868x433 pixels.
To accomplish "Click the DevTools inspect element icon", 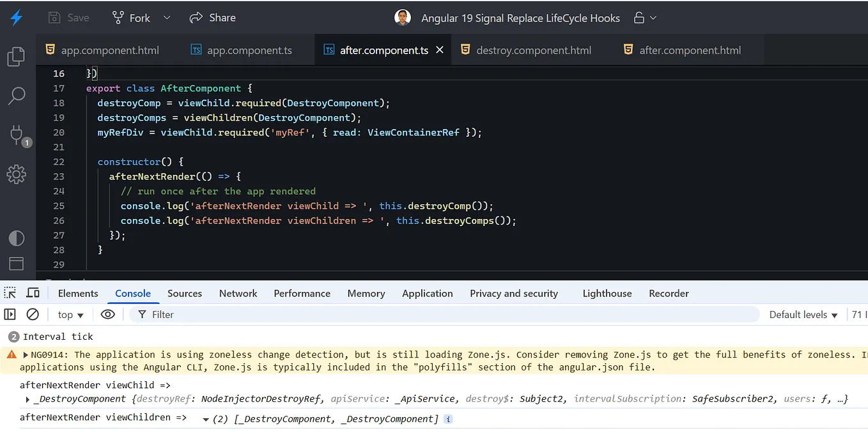I will [10, 293].
